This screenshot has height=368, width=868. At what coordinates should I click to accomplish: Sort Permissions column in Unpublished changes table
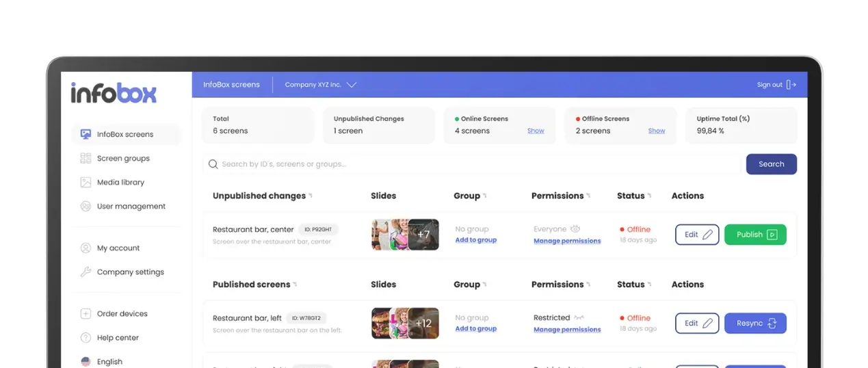[x=588, y=196]
